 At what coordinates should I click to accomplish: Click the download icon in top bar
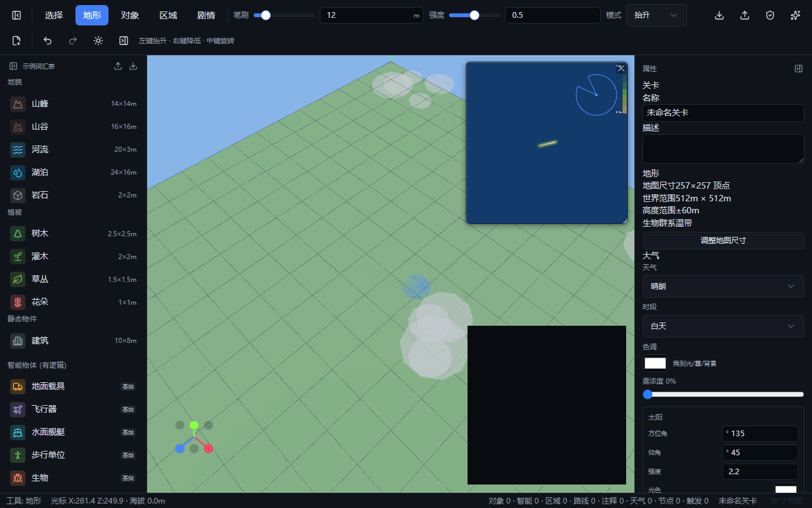pos(719,15)
